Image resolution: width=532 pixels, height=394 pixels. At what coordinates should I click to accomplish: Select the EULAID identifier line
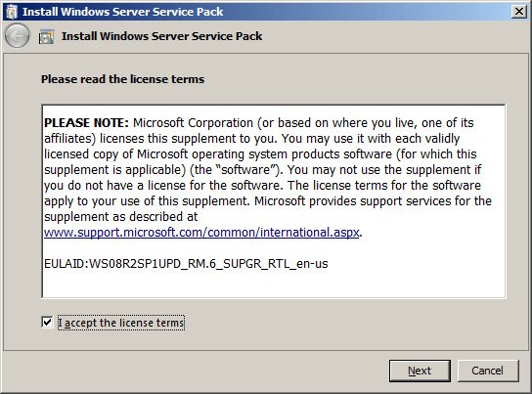pos(186,264)
